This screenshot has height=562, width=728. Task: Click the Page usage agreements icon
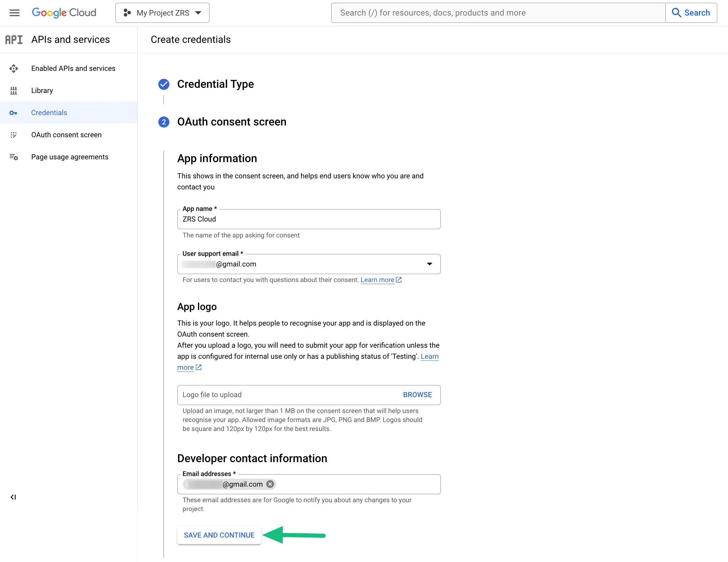(14, 157)
